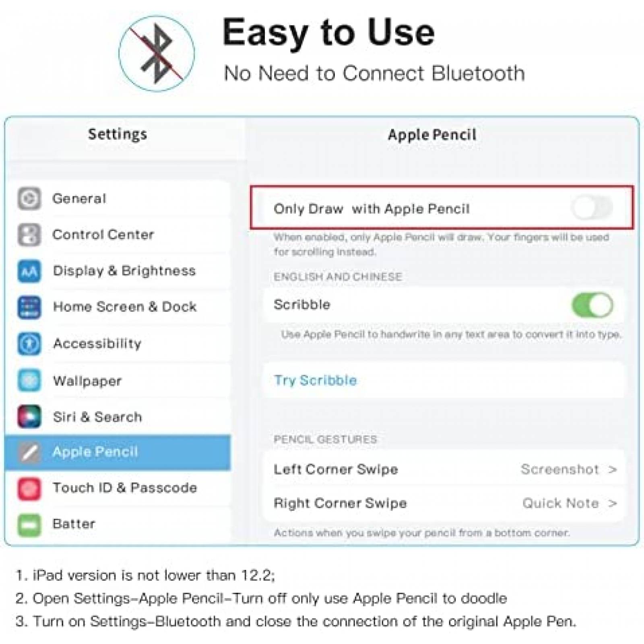Screen dimensions: 644x644
Task: Open the General settings gear icon
Action: pyautogui.click(x=29, y=198)
